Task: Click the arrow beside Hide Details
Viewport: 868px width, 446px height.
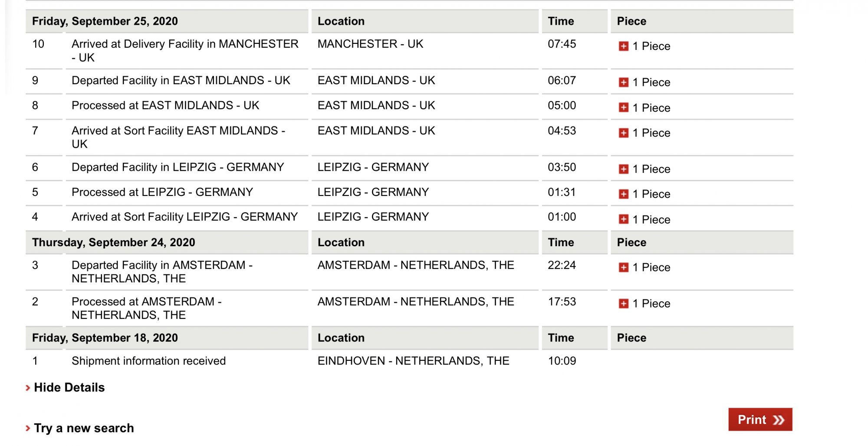Action: (28, 388)
